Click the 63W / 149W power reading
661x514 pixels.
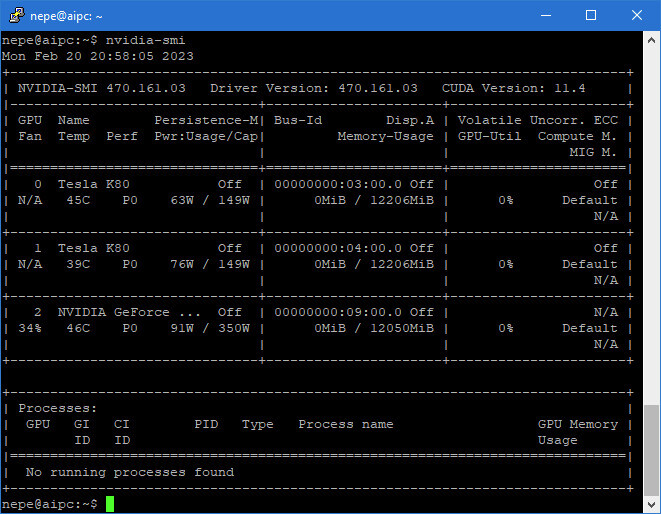(x=210, y=200)
